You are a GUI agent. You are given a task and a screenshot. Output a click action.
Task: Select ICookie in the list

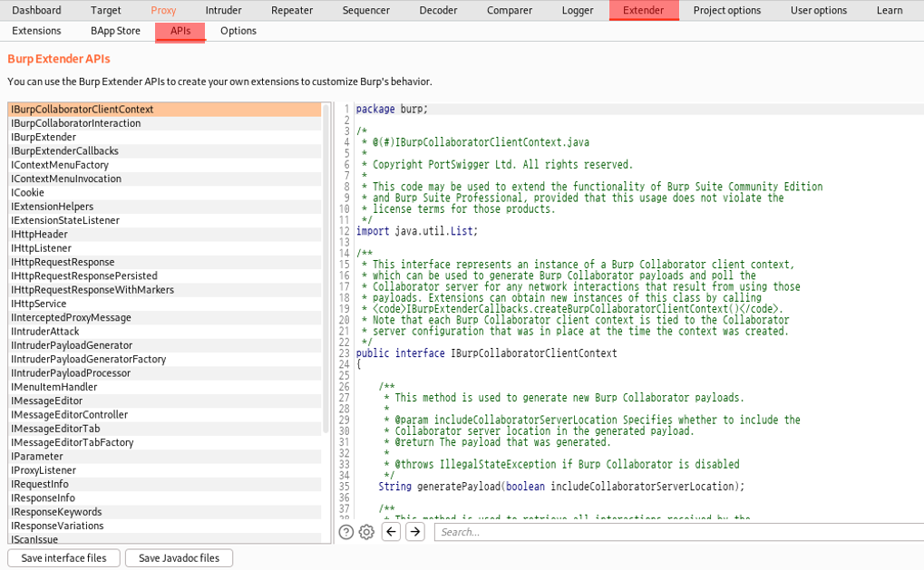(x=164, y=192)
